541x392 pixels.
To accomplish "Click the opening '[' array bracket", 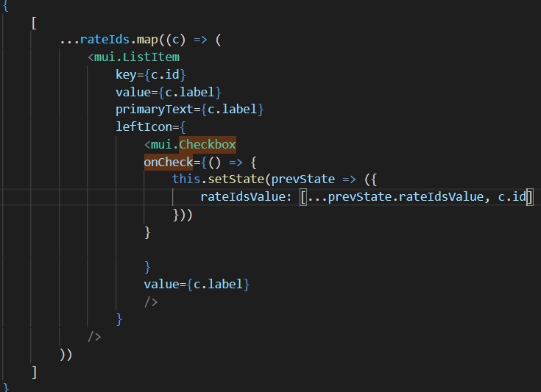I will click(x=34, y=23).
